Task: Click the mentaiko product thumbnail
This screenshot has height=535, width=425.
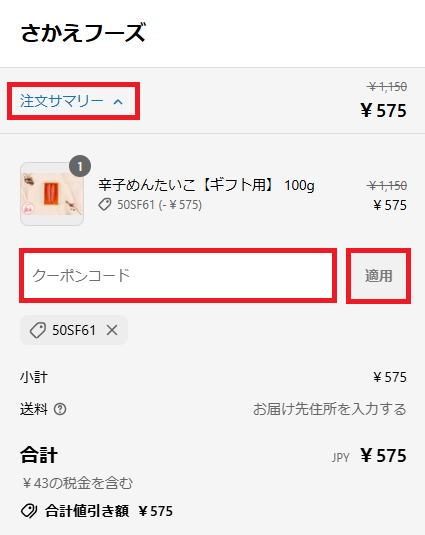Action: tap(52, 194)
